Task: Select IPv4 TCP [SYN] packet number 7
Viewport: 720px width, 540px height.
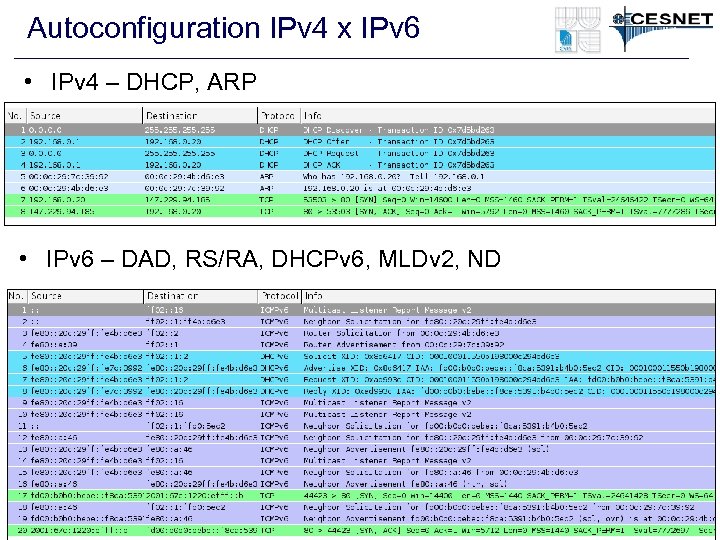Action: pyautogui.click(x=360, y=200)
